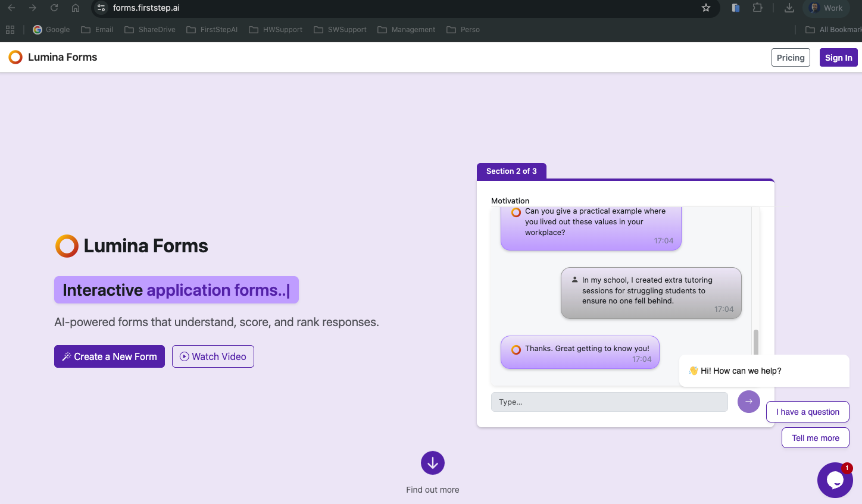The width and height of the screenshot is (862, 504).
Task: Select the Section 2 of 3 tab
Action: 511,171
